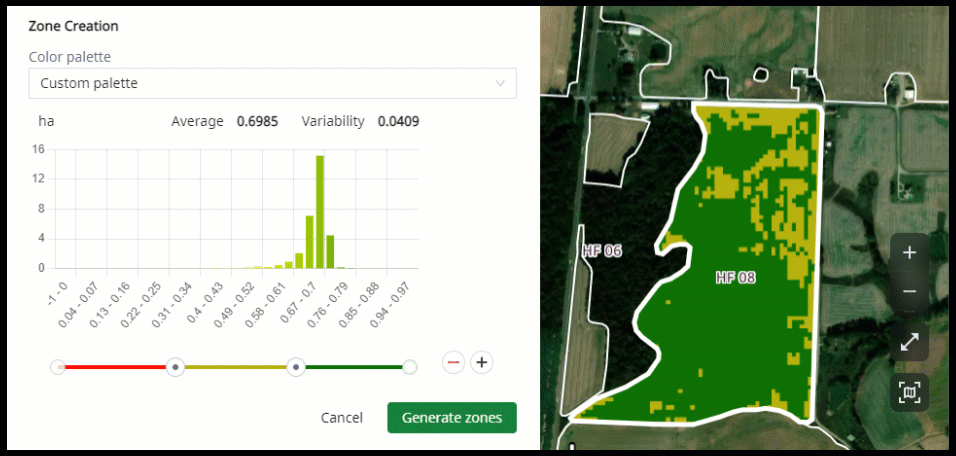Screen dimensions: 956x456
Task: Center the map on the field
Action: click(909, 392)
